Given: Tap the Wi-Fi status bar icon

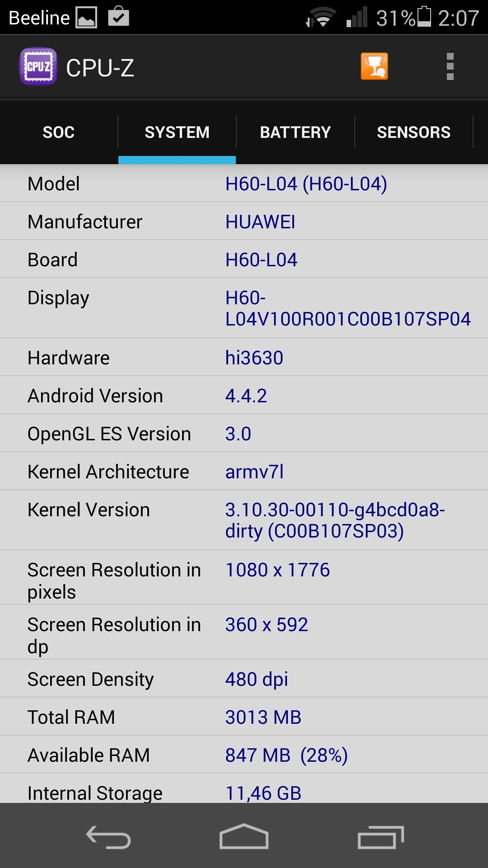Looking at the screenshot, I should coord(321,18).
